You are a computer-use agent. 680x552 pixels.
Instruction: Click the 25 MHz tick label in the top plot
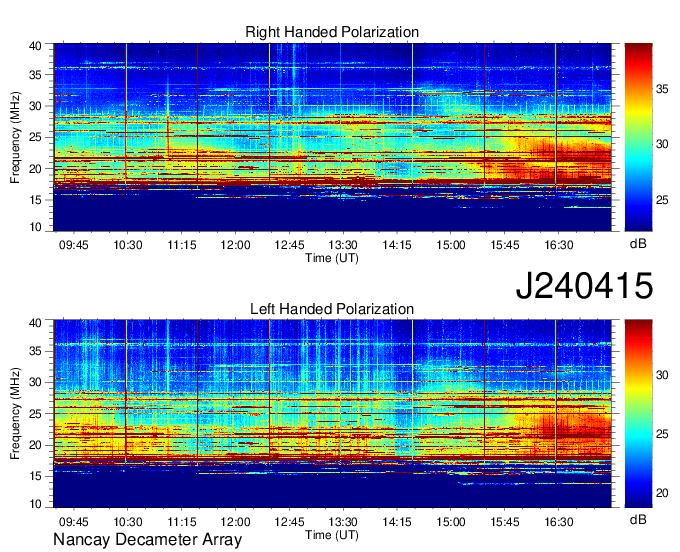(36, 137)
